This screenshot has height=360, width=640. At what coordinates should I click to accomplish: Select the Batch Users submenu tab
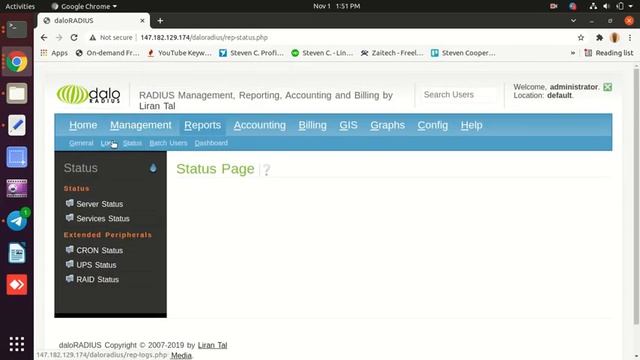click(168, 143)
